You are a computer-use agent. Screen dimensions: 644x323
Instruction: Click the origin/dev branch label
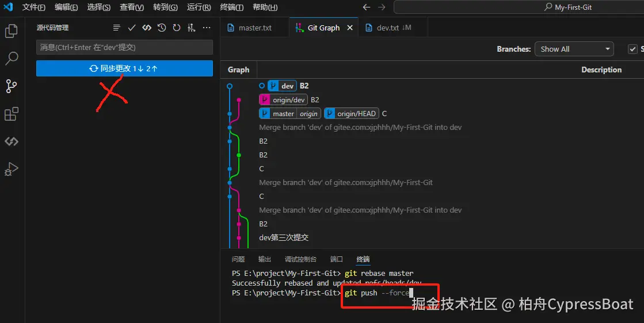click(x=283, y=99)
